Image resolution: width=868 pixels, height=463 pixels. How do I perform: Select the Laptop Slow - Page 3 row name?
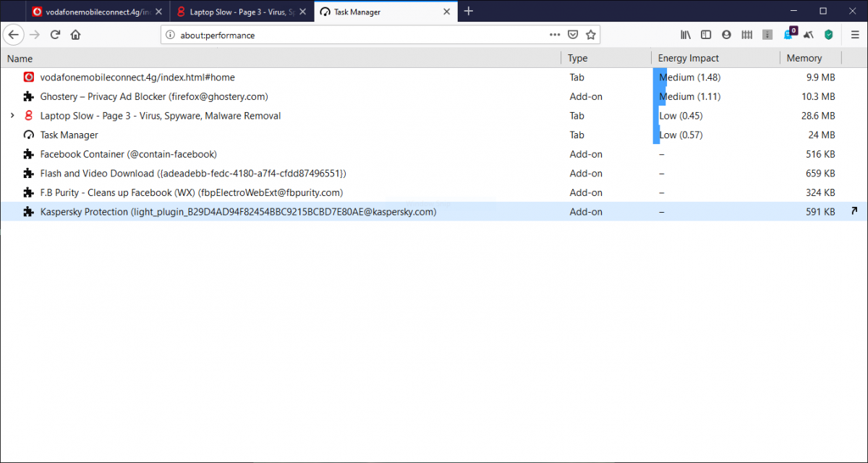pyautogui.click(x=161, y=116)
